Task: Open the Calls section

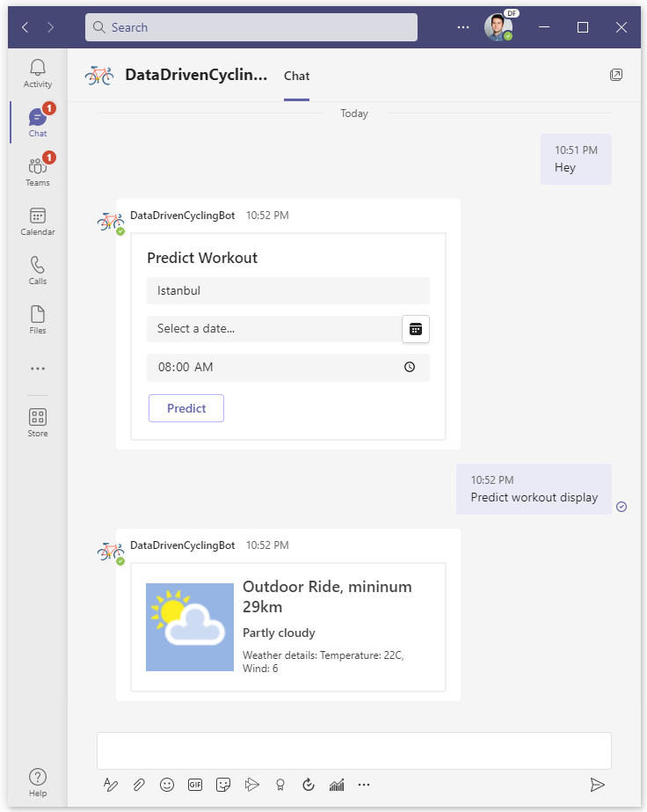Action: pos(38,270)
